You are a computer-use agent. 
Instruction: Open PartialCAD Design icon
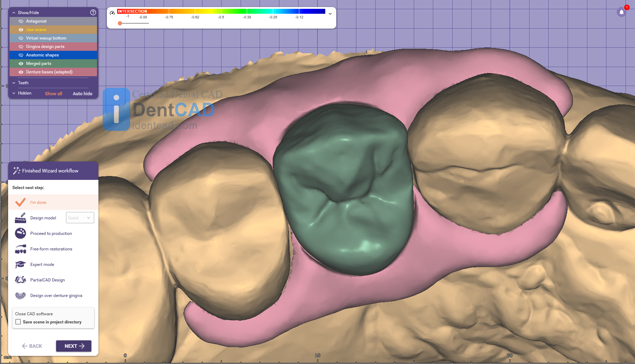click(x=20, y=280)
